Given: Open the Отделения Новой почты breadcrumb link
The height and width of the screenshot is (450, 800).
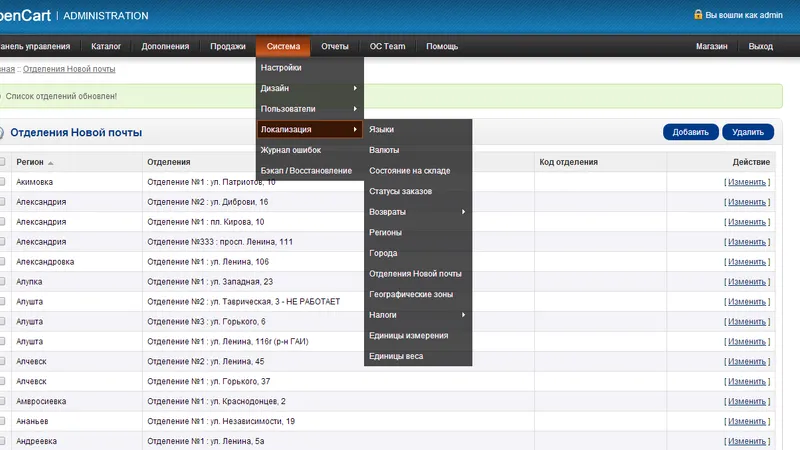Looking at the screenshot, I should click(x=69, y=69).
